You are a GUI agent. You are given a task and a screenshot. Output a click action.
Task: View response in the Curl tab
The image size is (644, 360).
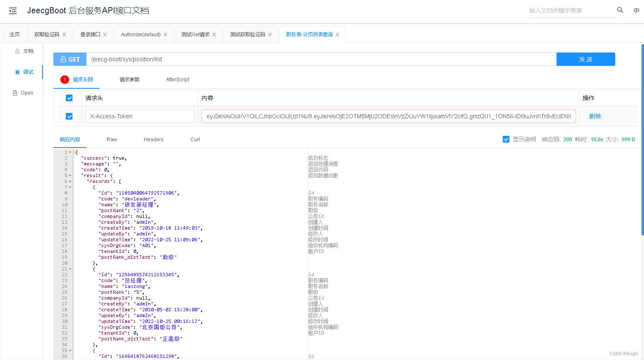pos(195,139)
